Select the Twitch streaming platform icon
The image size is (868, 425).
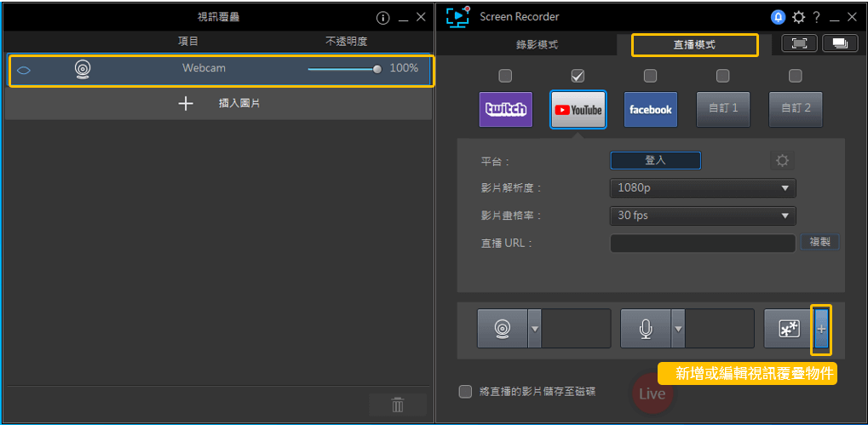tap(505, 110)
